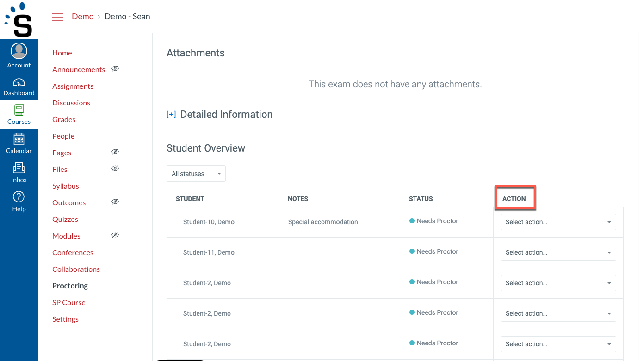This screenshot has height=361, width=644.
Task: Open Announcements in course menu
Action: click(79, 70)
